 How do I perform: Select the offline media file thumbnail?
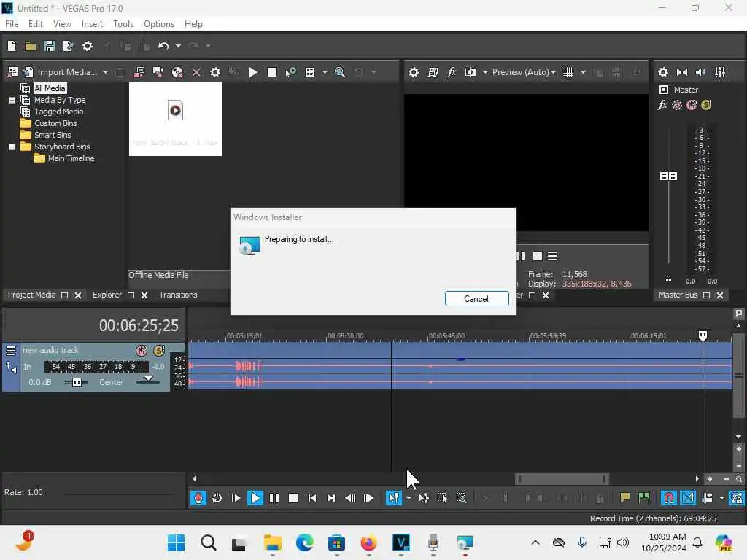point(175,119)
